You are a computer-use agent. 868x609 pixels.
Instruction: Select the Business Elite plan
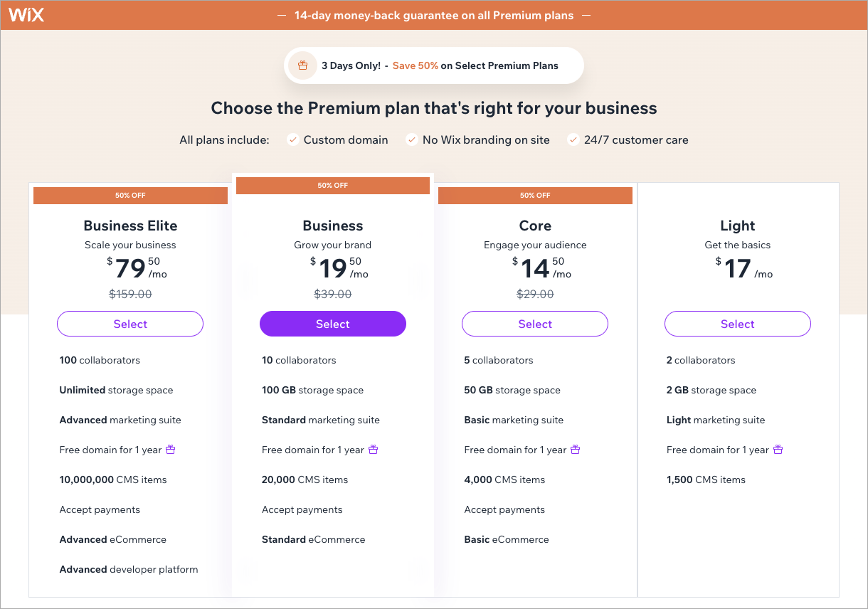(130, 324)
